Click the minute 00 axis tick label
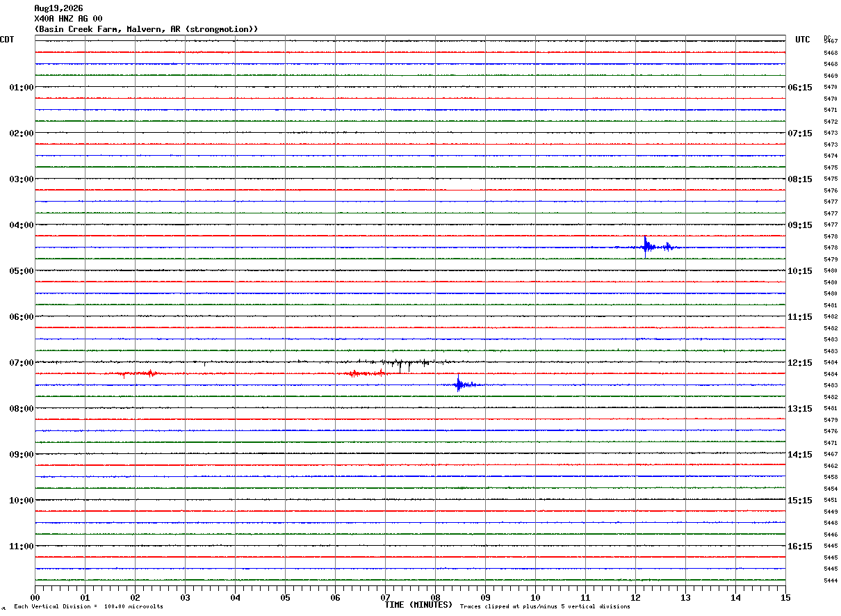This screenshot has height=616, width=841. (x=35, y=597)
